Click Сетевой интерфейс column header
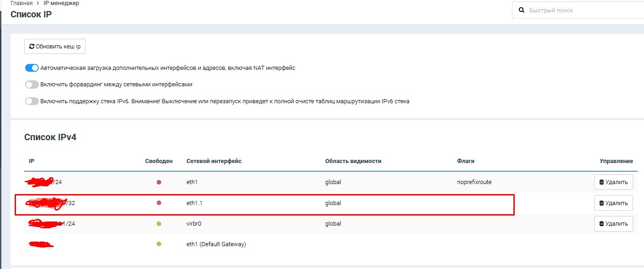Screen dimensions: 644x269 pos(214,161)
